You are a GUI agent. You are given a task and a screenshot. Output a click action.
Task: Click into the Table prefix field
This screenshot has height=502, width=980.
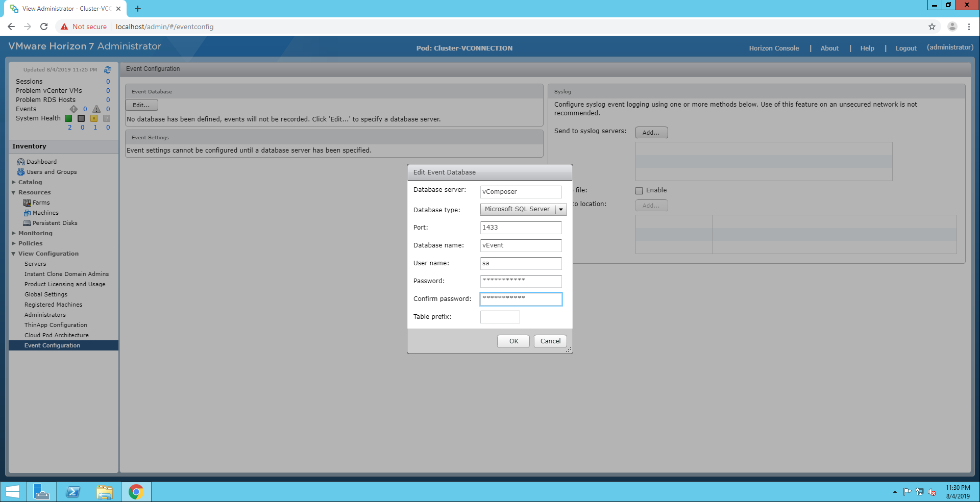500,317
